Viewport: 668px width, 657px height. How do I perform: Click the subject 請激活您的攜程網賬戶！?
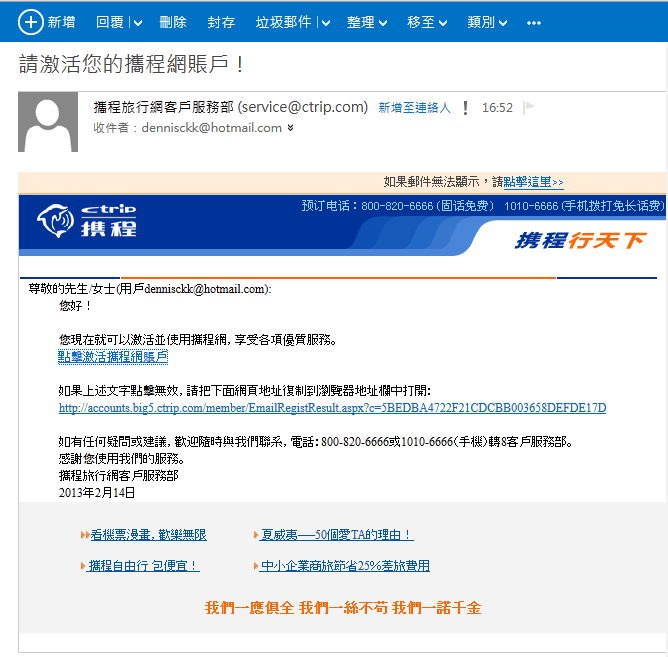131,64
